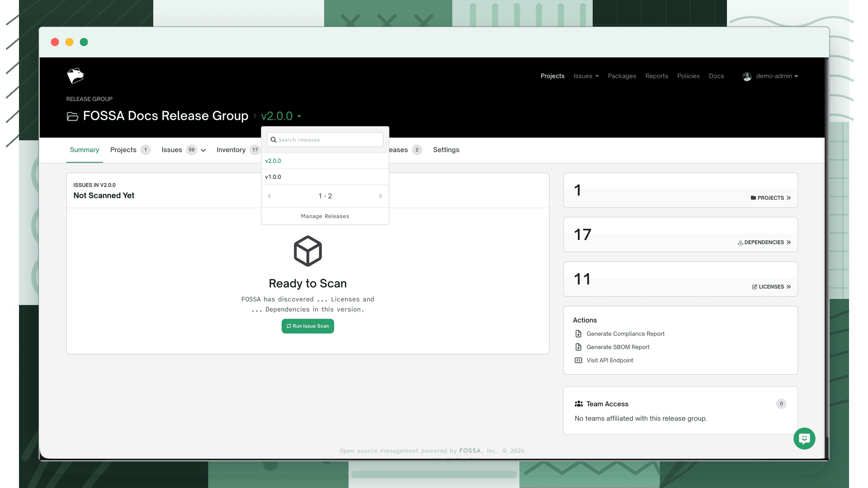Click Generate SBOM Report link

click(x=618, y=347)
